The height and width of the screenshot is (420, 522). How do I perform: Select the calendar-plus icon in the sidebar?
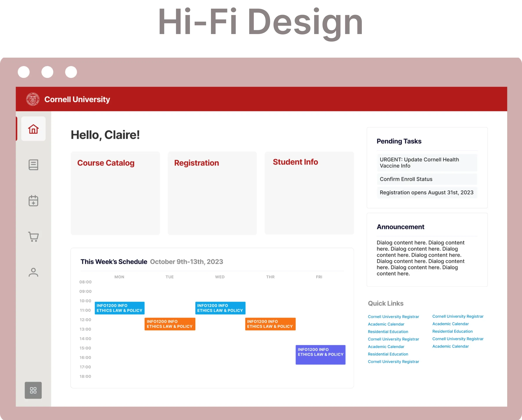click(33, 201)
